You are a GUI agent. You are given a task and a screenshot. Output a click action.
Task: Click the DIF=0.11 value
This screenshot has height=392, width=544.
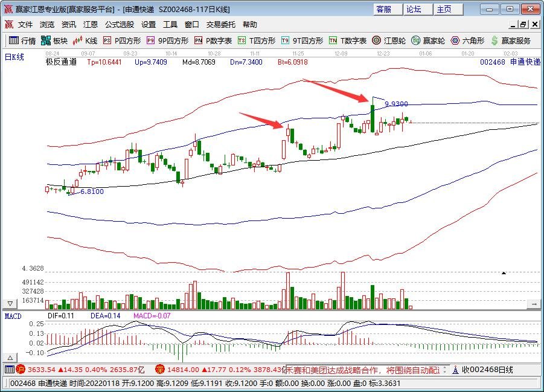(61, 316)
